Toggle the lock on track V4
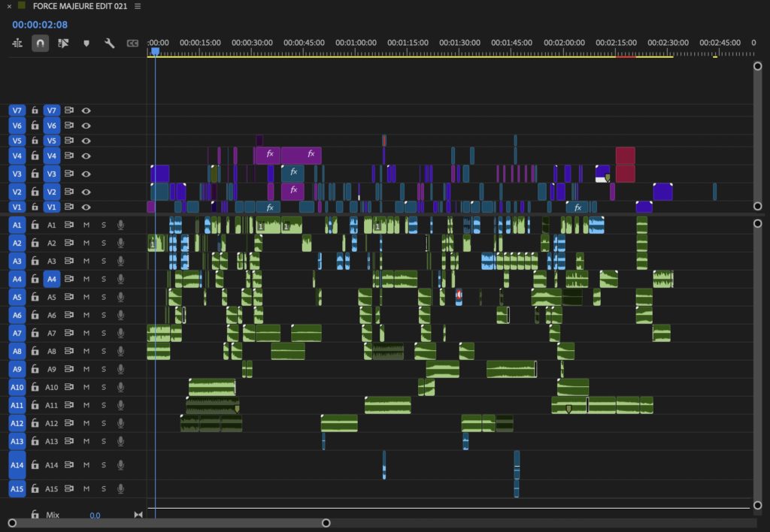 (x=35, y=156)
